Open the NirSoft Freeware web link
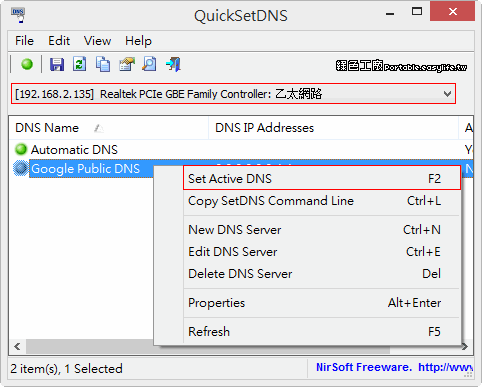The height and width of the screenshot is (387, 482). (x=394, y=367)
